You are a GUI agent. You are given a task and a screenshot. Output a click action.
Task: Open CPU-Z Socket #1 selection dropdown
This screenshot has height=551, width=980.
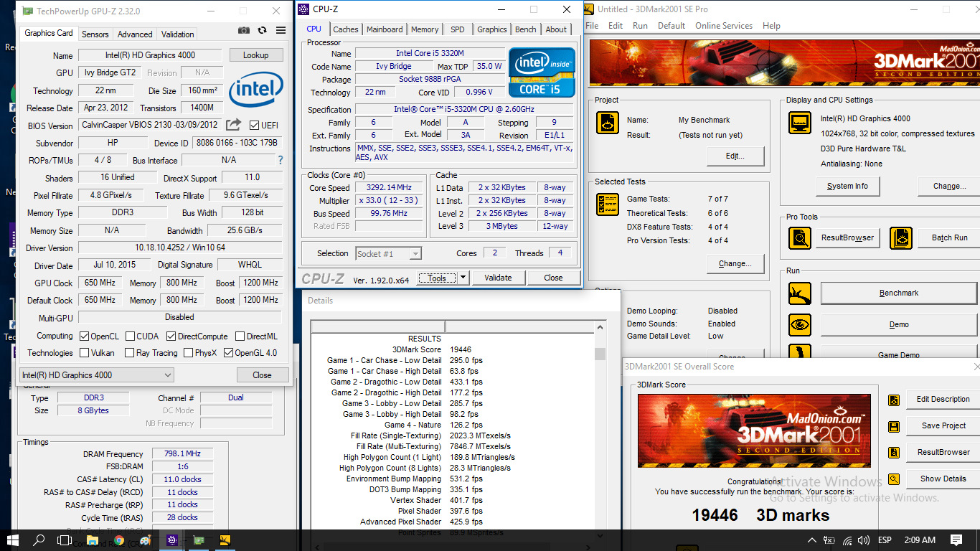pyautogui.click(x=388, y=253)
